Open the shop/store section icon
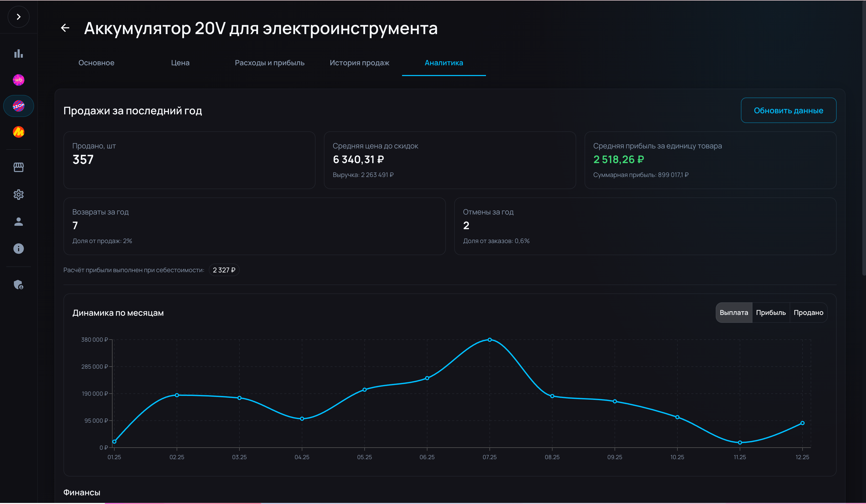The height and width of the screenshot is (504, 866). pos(19,167)
